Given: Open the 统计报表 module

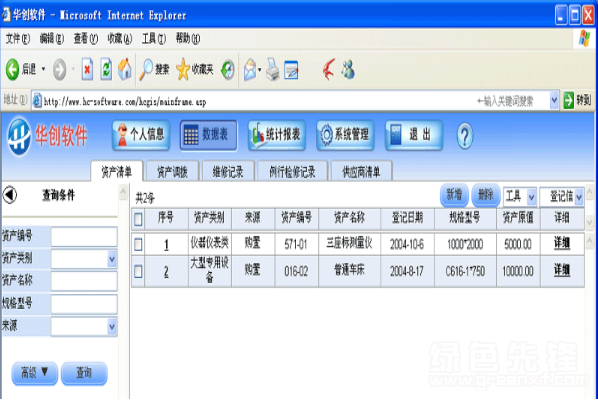Looking at the screenshot, I should pos(277,135).
